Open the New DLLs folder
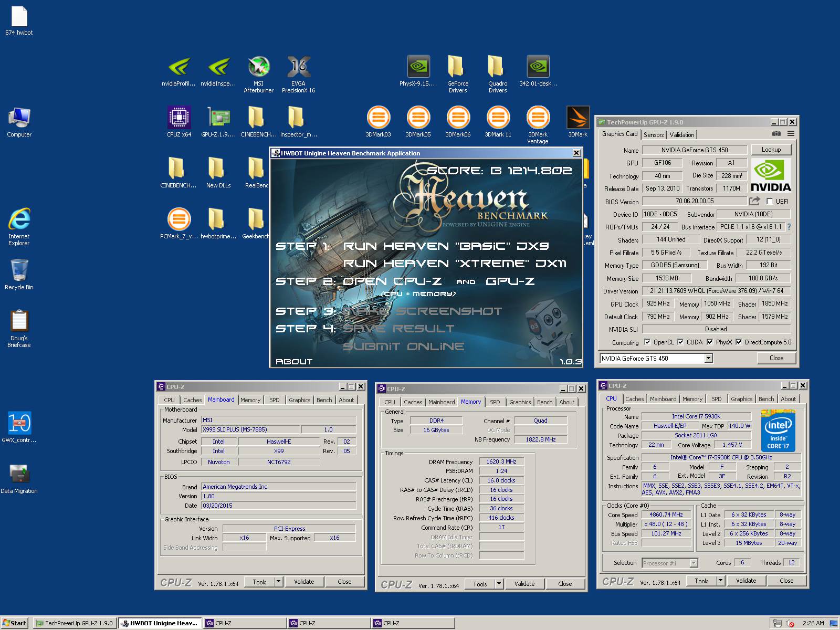 point(218,173)
